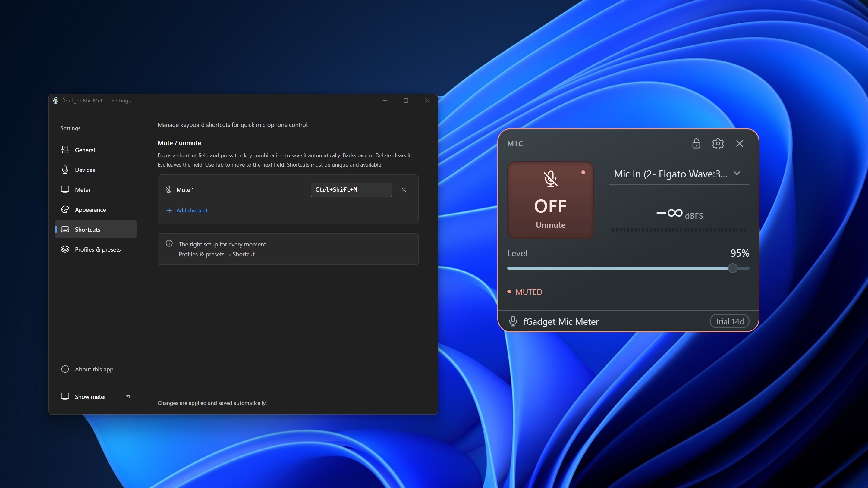Click the Devices microphone icon in sidebar
This screenshot has width=868, height=488.
[x=65, y=170]
